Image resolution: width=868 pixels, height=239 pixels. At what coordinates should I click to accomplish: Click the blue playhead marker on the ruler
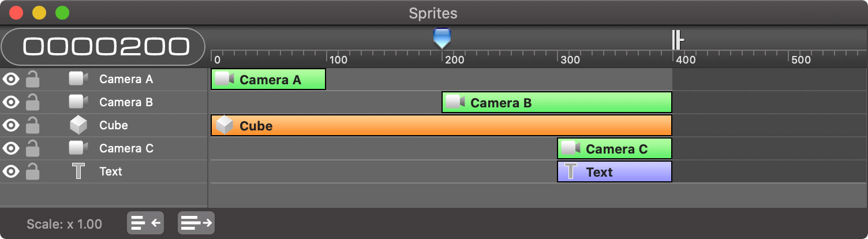point(442,38)
